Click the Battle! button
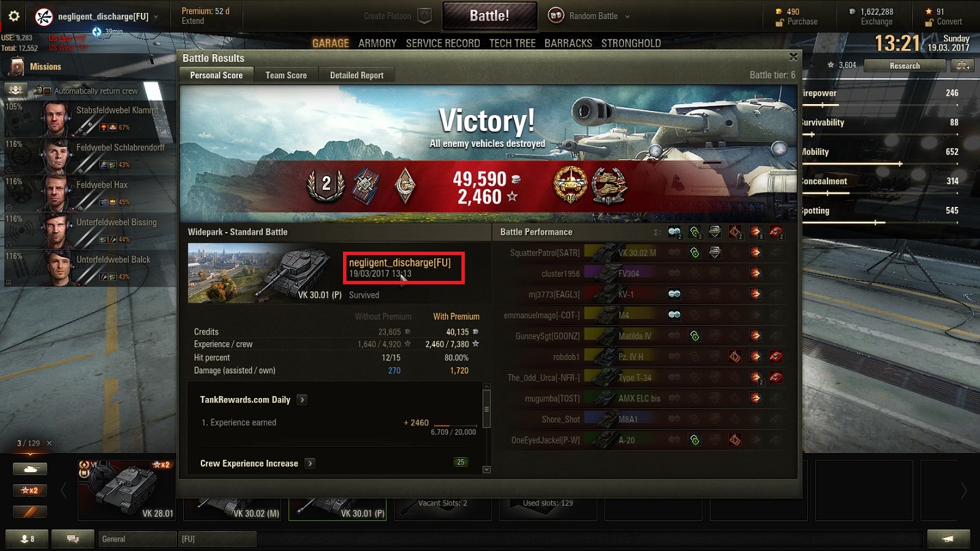The height and width of the screenshot is (551, 980). (489, 16)
